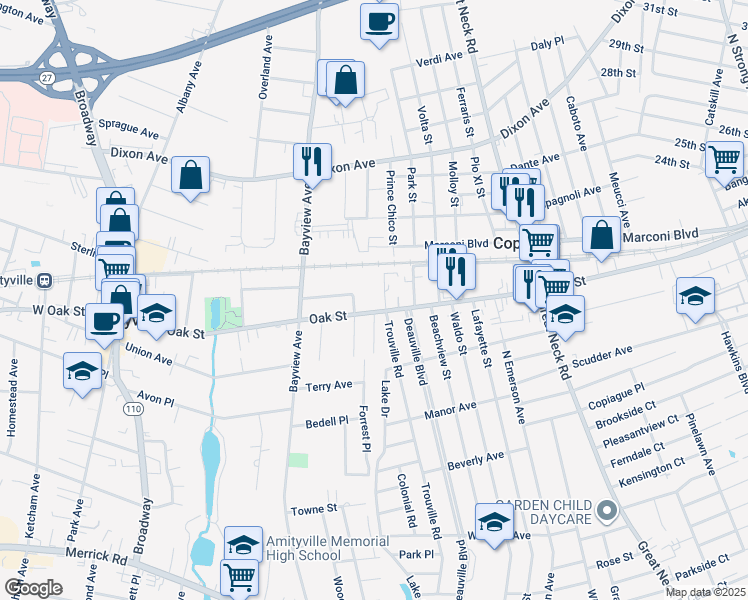Viewport: 748px width, 600px height.
Task: Select the Amityville Memorial High School icon
Action: click(243, 545)
